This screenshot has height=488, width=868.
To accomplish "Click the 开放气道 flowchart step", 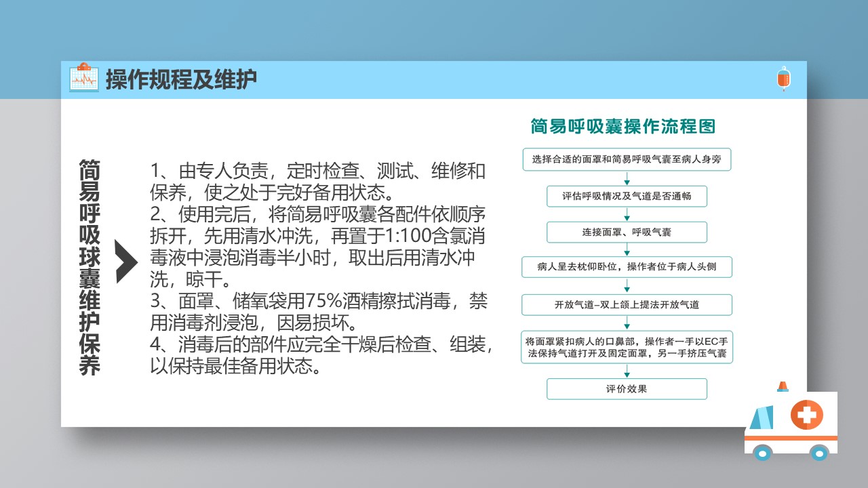I will [627, 305].
